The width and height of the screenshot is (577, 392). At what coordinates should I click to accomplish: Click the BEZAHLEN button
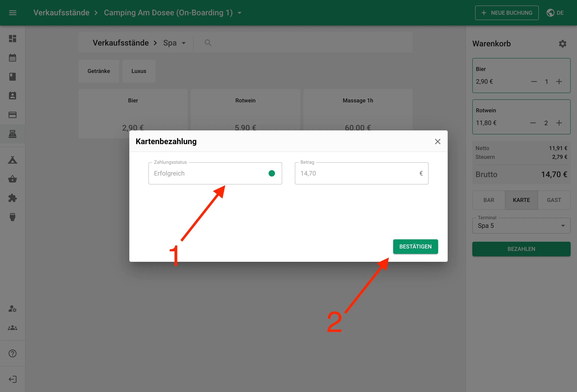coord(521,249)
